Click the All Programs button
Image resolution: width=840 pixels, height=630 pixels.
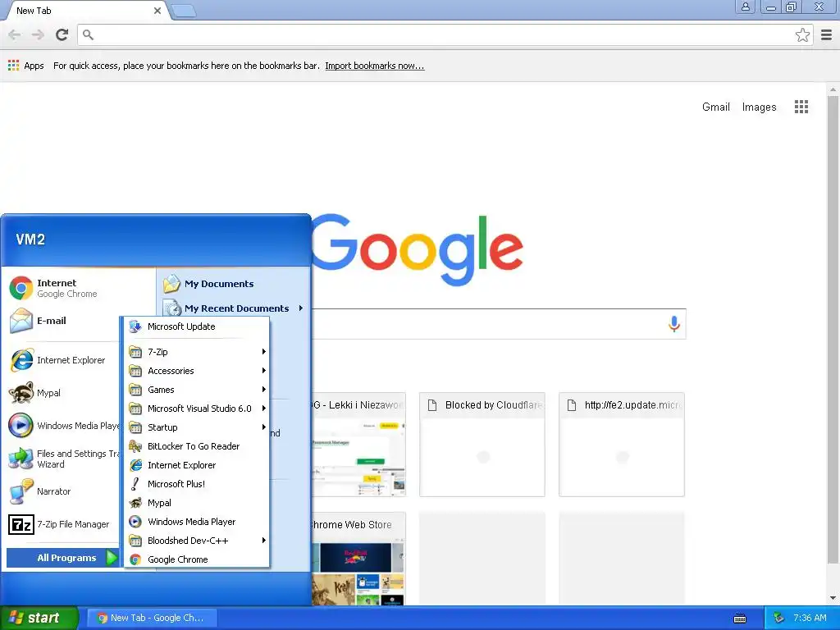pyautogui.click(x=62, y=558)
